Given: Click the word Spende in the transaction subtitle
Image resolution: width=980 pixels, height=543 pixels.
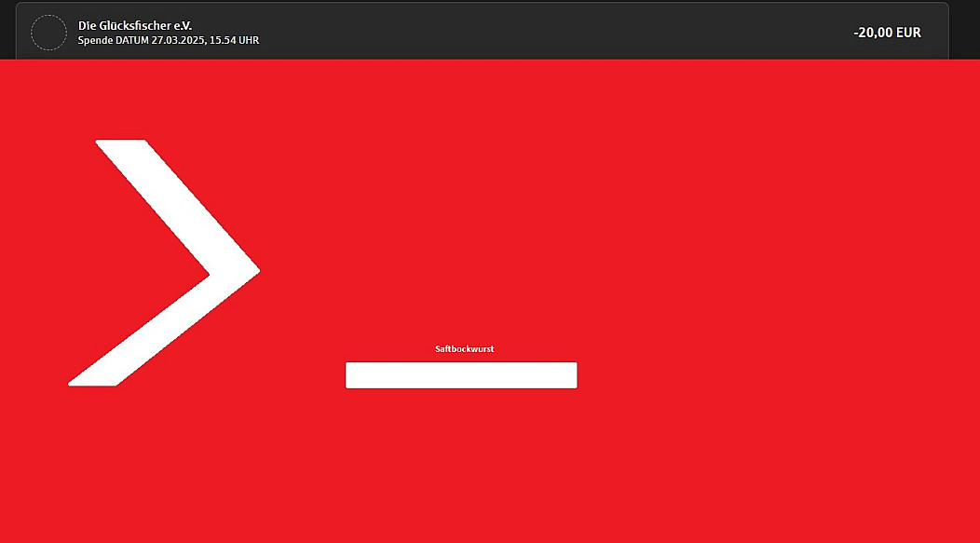Looking at the screenshot, I should tap(95, 41).
